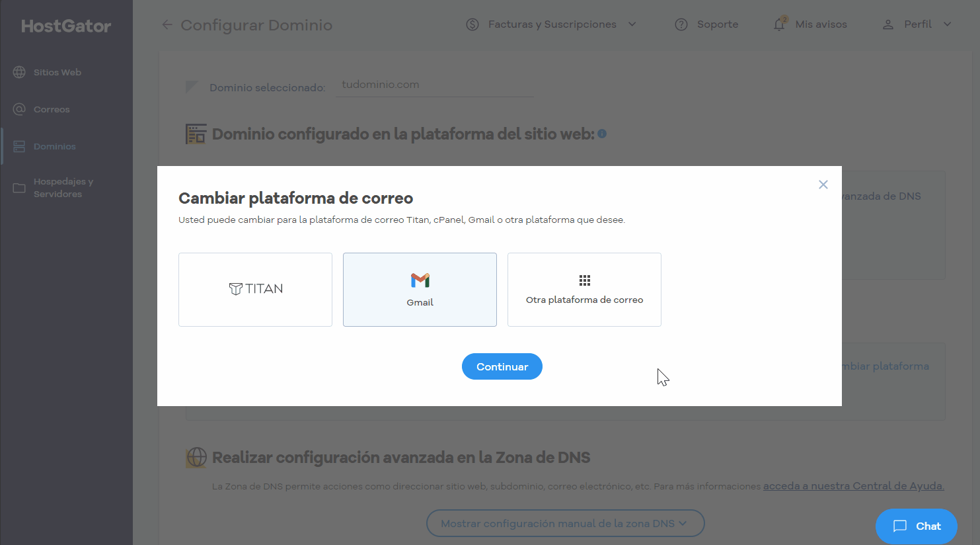This screenshot has height=545, width=980.
Task: Open Soporte in the top bar
Action: click(706, 24)
